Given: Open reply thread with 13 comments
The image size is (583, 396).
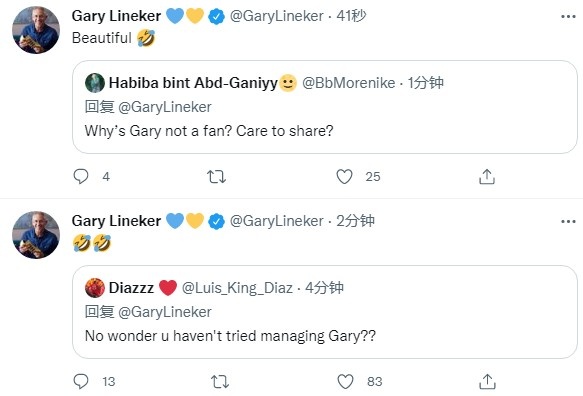Looking at the screenshot, I should pyautogui.click(x=81, y=381).
